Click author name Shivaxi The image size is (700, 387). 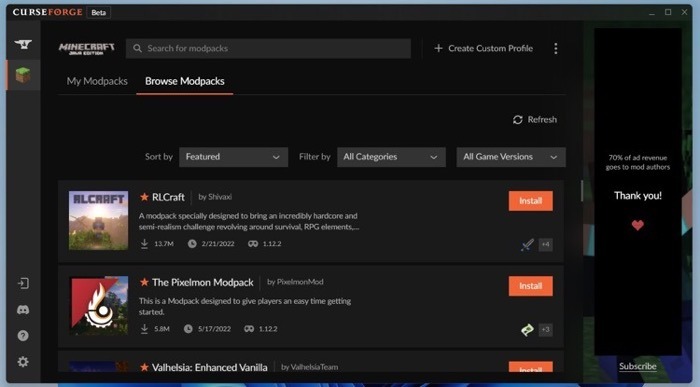(220, 197)
